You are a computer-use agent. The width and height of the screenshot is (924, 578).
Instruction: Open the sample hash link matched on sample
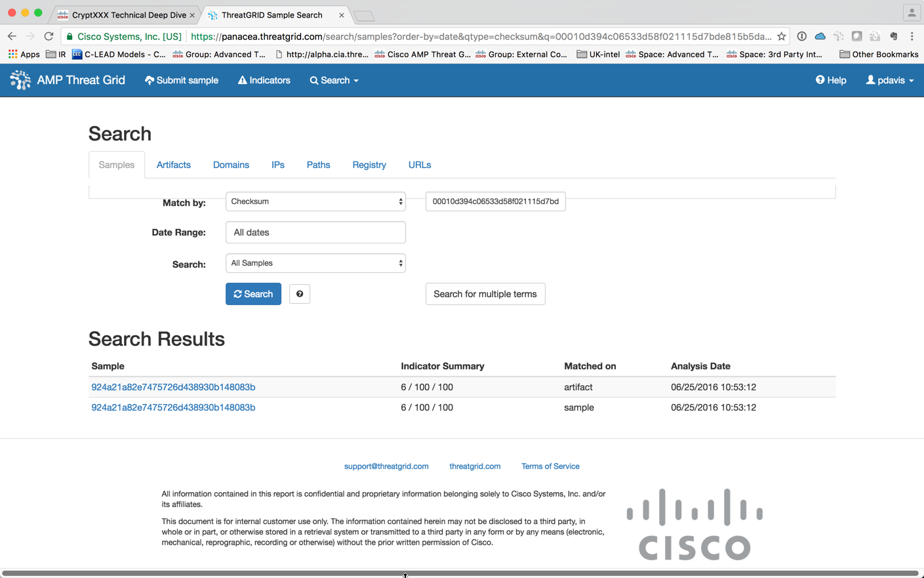click(x=173, y=407)
